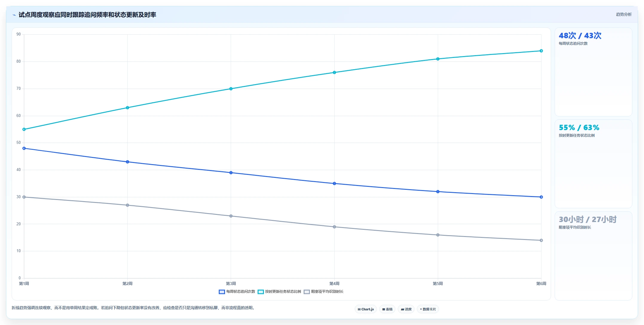The width and height of the screenshot is (644, 325).
Task: Click the 第3周 x-axis label
Action: tap(231, 284)
